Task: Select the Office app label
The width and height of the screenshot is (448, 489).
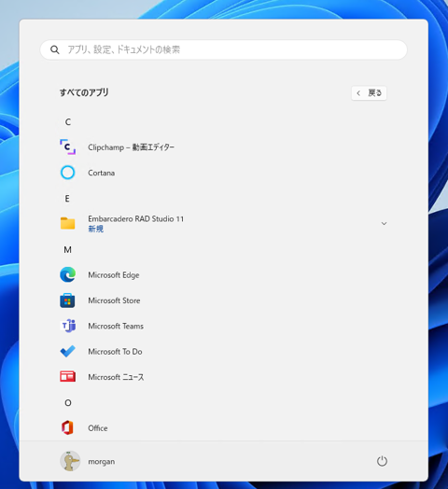Action: point(98,428)
